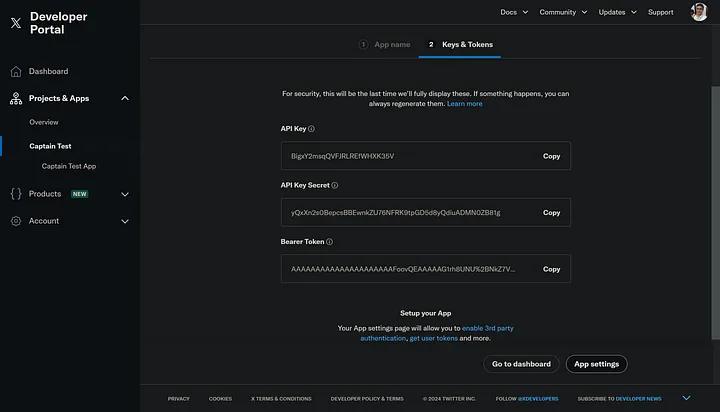720x412 pixels.
Task: Click the X logo icon
Action: [x=16, y=23]
